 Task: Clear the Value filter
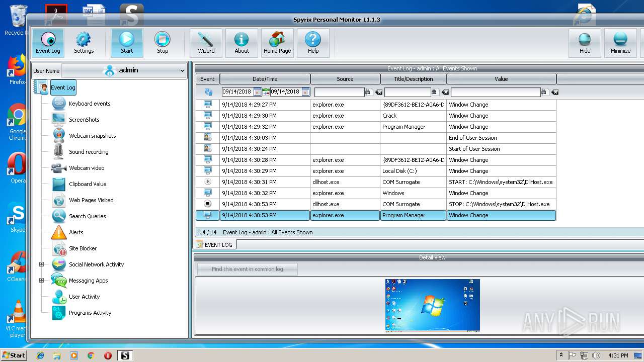point(554,92)
